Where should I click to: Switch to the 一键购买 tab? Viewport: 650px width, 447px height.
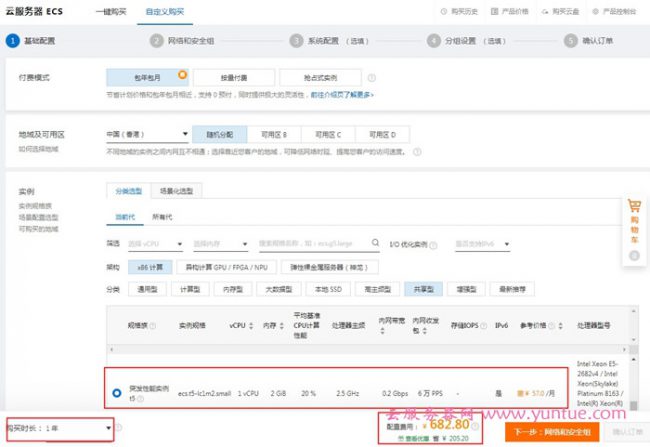click(x=112, y=12)
